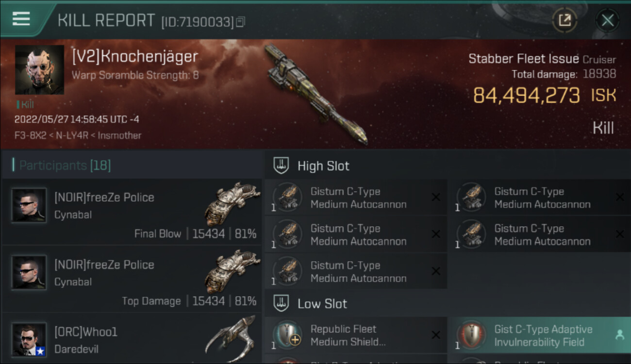Open the Top Damage freeZe Police entry
This screenshot has height=364, width=631.
(132, 279)
